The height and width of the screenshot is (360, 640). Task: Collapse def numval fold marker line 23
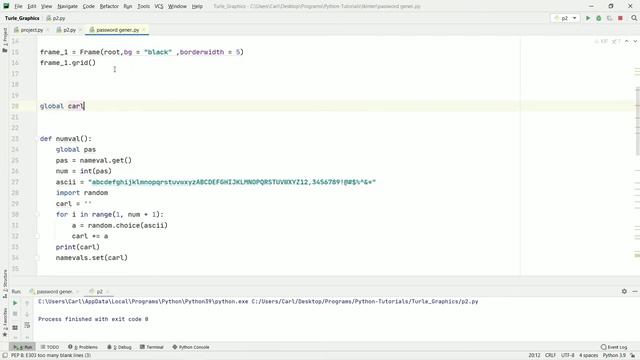point(37,139)
